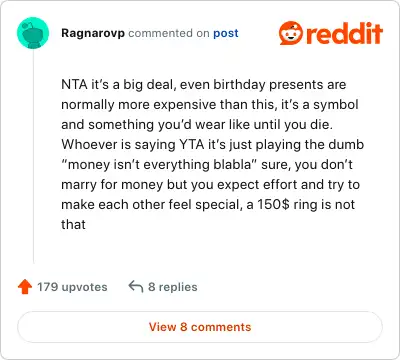400x360 pixels.
Task: Click the first comment line starting with NTA
Action: pos(204,85)
